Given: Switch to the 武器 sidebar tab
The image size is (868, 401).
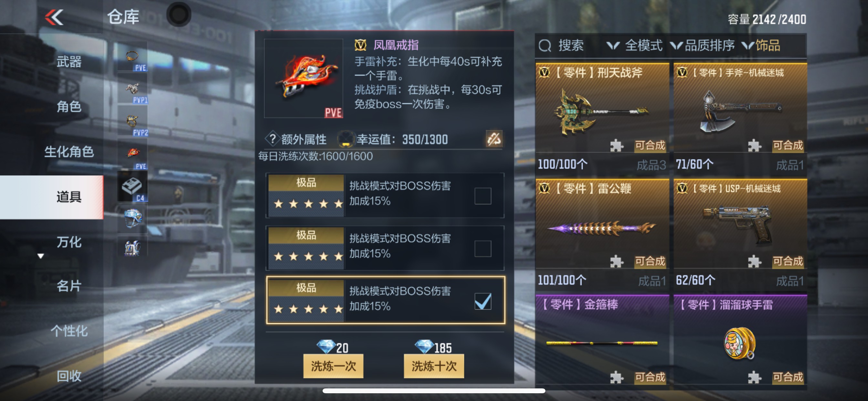Looking at the screenshot, I should coord(69,62).
